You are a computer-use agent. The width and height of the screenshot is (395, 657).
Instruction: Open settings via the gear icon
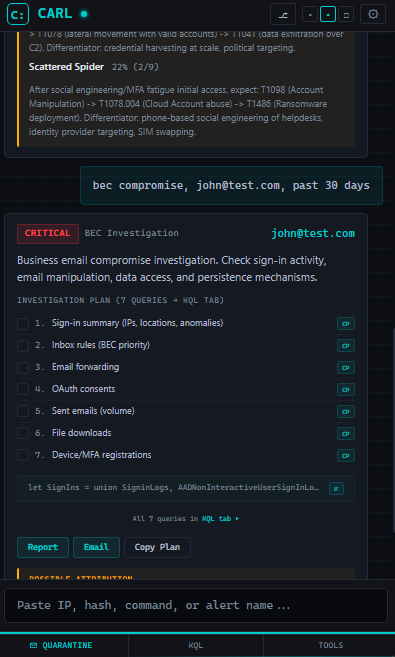[373, 14]
